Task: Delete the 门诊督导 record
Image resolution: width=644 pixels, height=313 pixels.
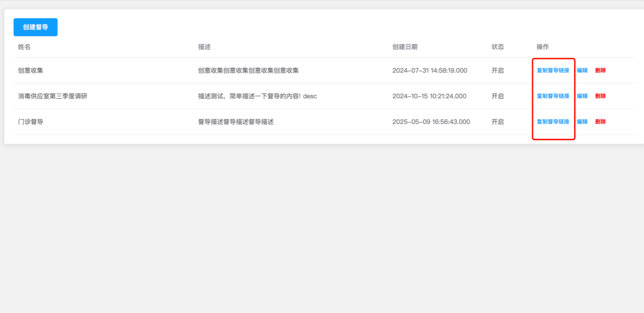Action: pos(600,122)
